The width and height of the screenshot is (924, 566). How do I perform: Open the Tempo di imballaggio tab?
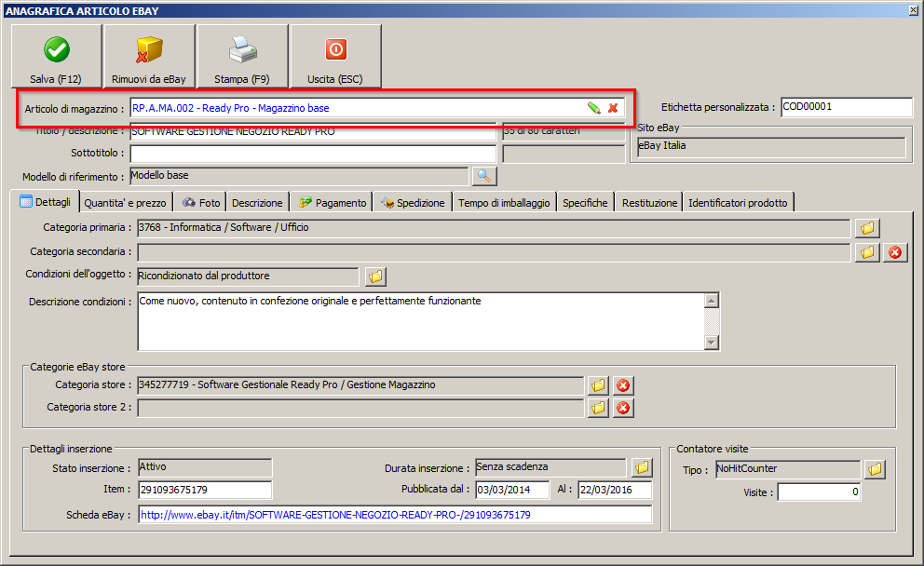coord(504,203)
